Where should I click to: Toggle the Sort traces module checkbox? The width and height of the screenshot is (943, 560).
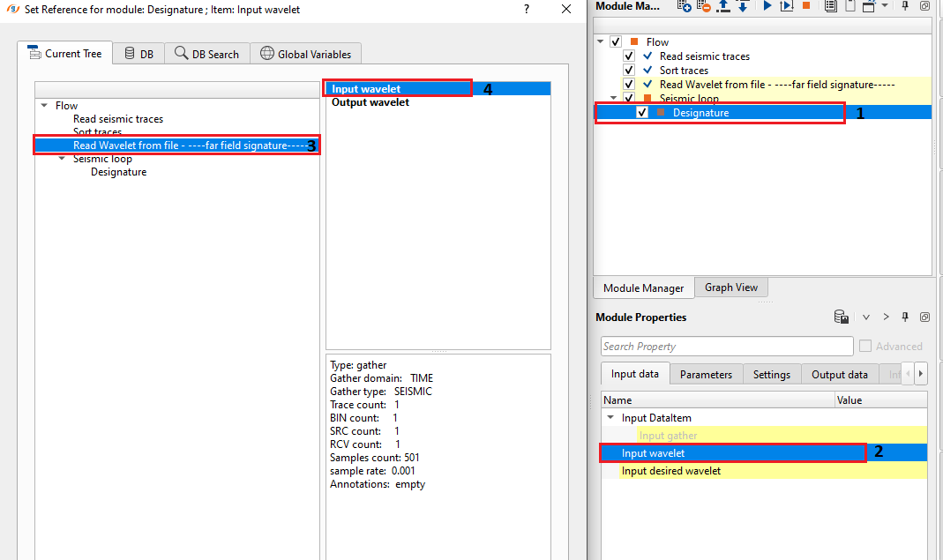point(629,71)
